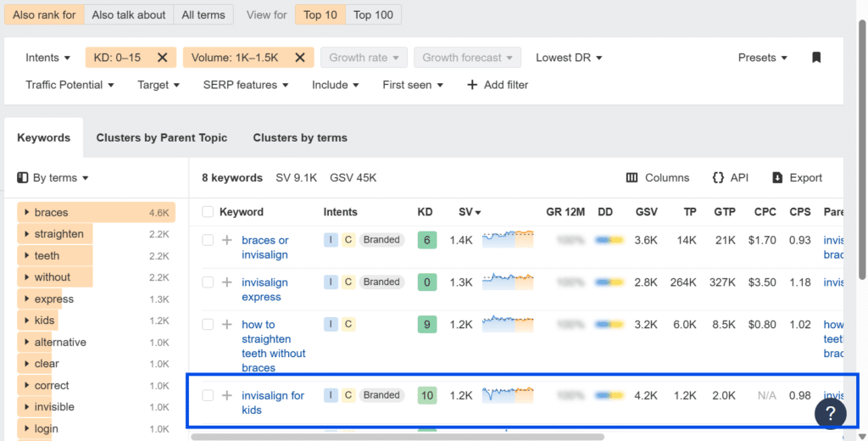Remove the Volume: 1K–1.5K filter
The image size is (868, 441).
300,58
